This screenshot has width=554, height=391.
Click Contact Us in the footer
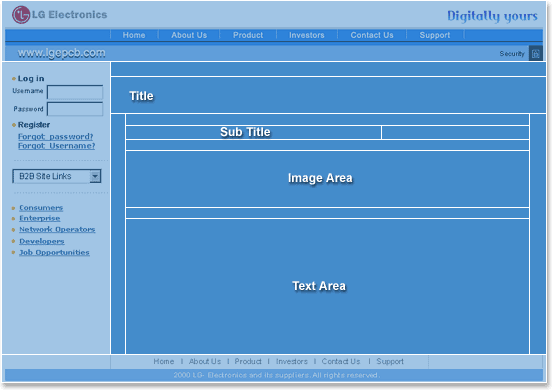coord(341,361)
